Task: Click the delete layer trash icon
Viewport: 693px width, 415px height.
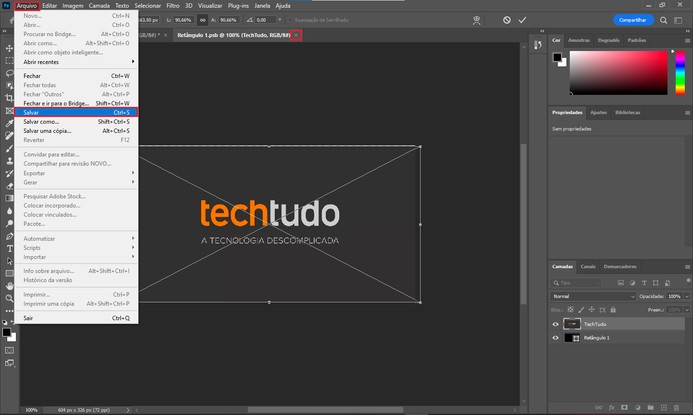Action: click(676, 407)
